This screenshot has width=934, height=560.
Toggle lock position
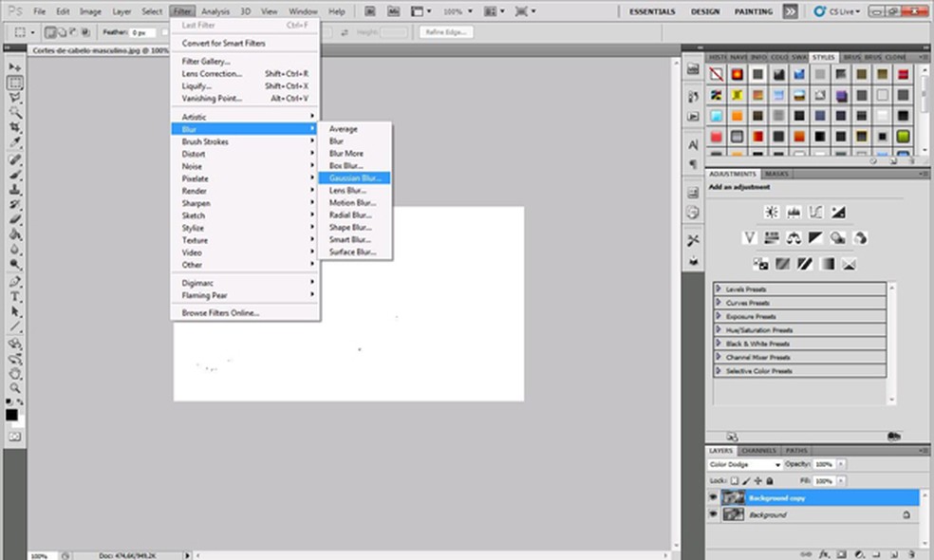[x=757, y=481]
